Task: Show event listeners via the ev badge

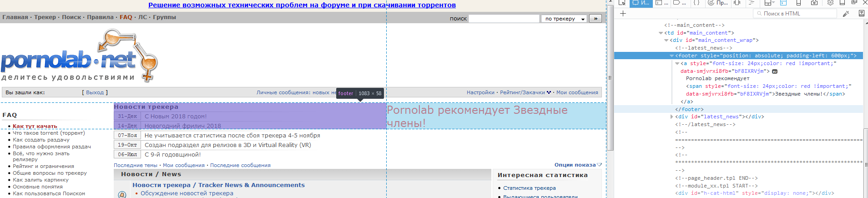Action: 775,71
